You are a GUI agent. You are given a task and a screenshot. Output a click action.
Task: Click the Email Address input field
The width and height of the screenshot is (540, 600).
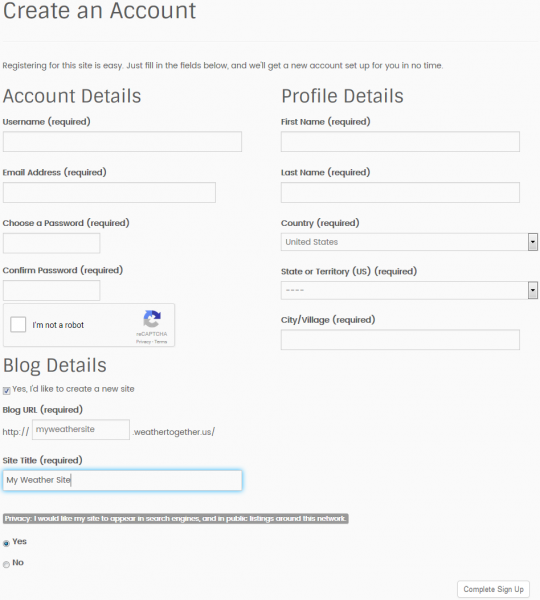click(109, 192)
